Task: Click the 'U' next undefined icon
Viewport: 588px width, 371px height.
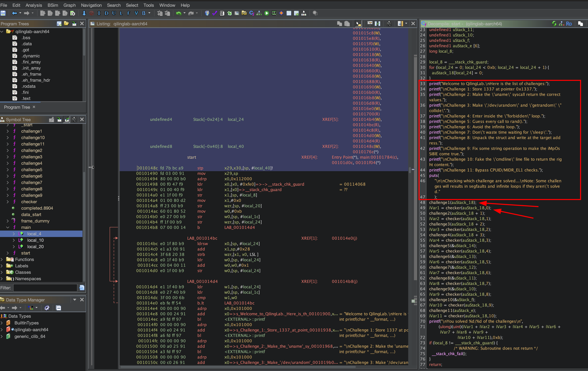Action: point(114,13)
